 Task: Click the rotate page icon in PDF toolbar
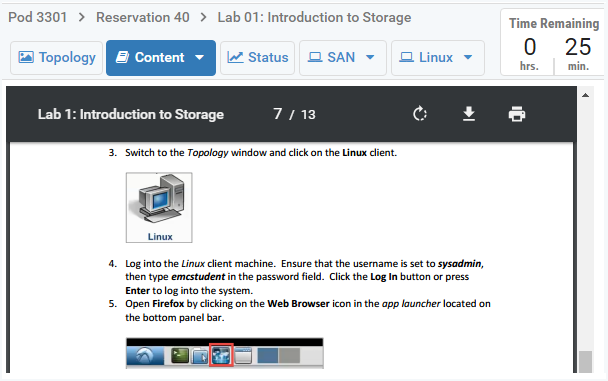[x=420, y=114]
